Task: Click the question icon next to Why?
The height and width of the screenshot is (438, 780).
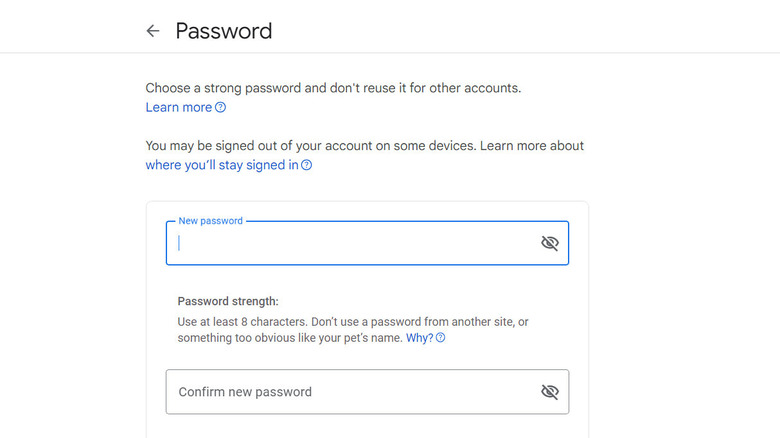Action: pyautogui.click(x=441, y=338)
